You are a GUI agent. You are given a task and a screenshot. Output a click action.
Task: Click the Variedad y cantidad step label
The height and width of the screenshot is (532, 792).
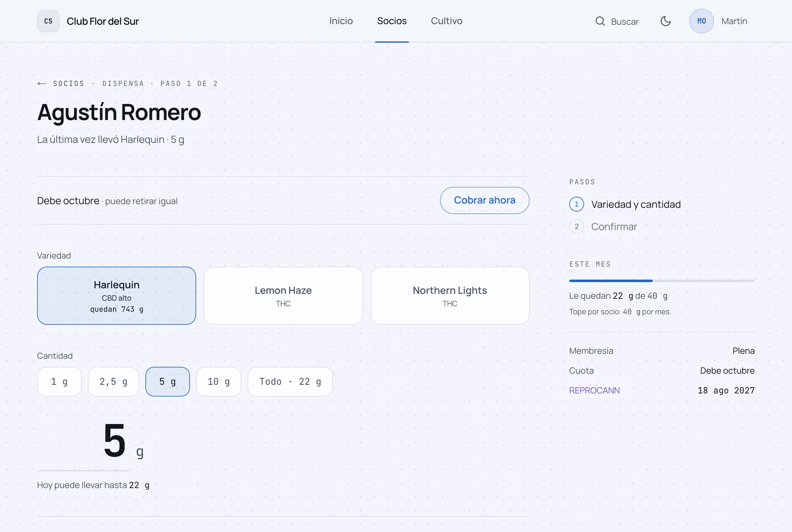tap(636, 204)
